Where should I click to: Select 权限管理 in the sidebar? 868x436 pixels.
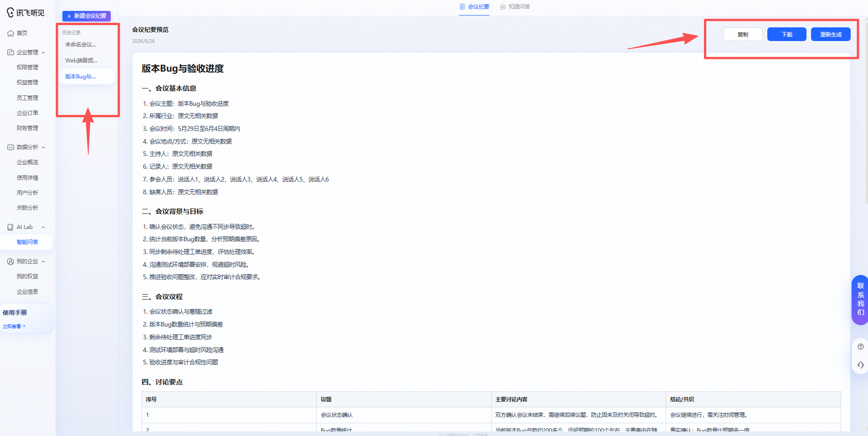[27, 67]
